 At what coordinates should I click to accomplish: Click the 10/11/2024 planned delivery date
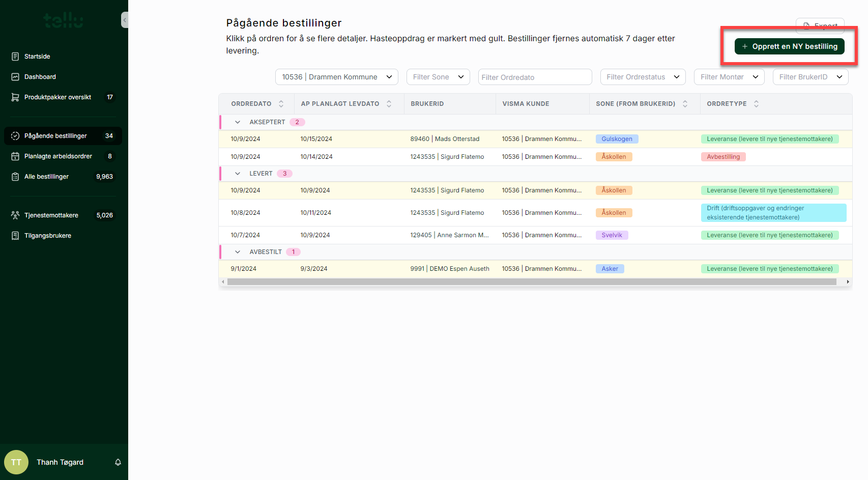click(315, 213)
